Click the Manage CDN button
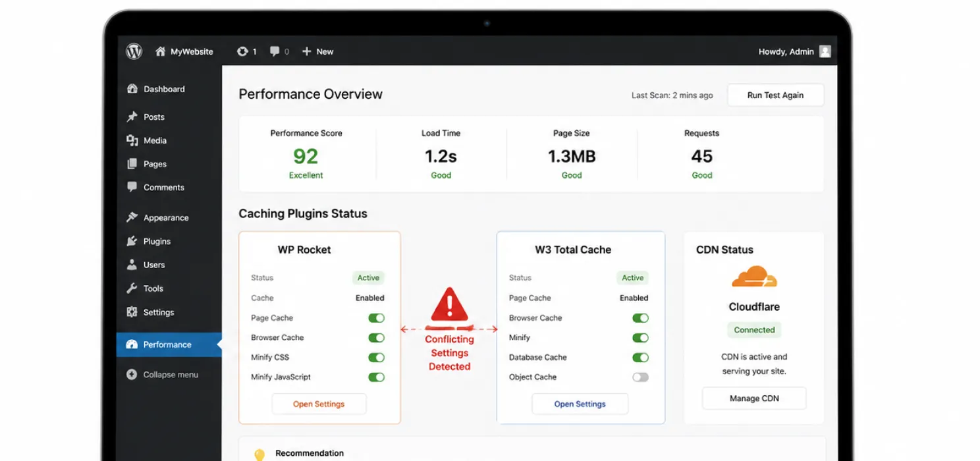This screenshot has height=461, width=980. click(754, 398)
